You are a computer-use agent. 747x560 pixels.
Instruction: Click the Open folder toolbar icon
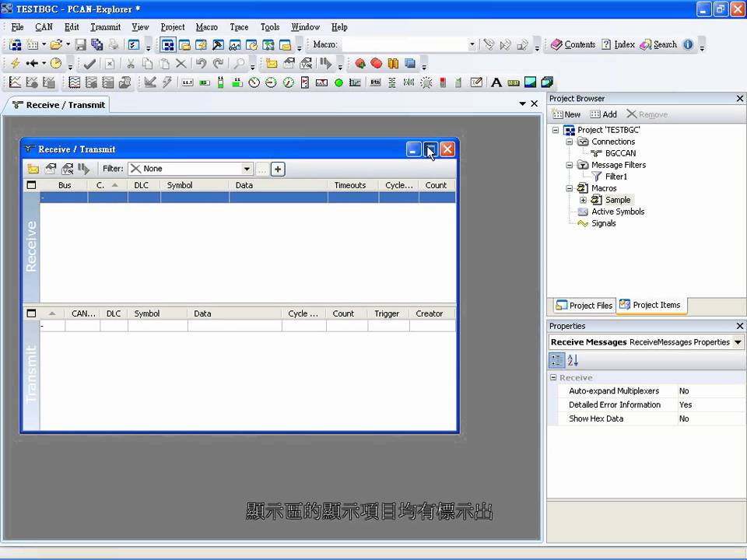click(56, 45)
